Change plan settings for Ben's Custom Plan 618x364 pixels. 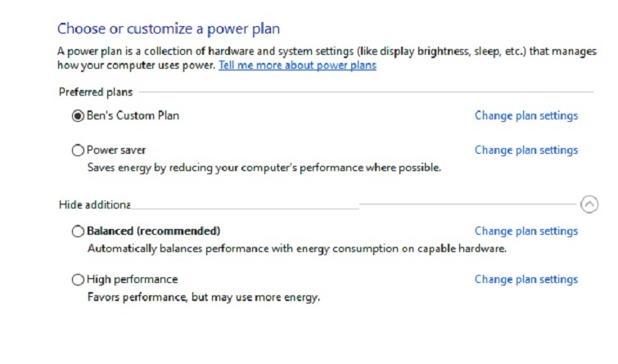point(526,116)
